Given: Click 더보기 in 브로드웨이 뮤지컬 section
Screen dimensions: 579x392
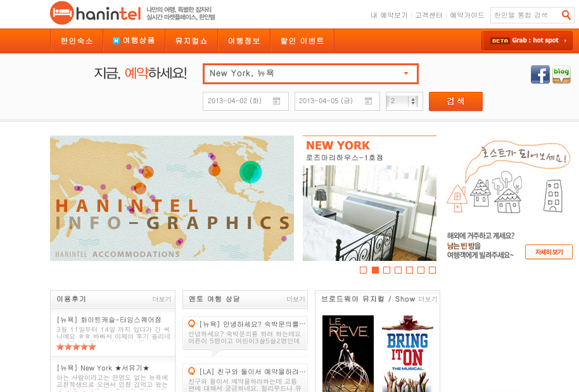Looking at the screenshot, I should pyautogui.click(x=428, y=299).
